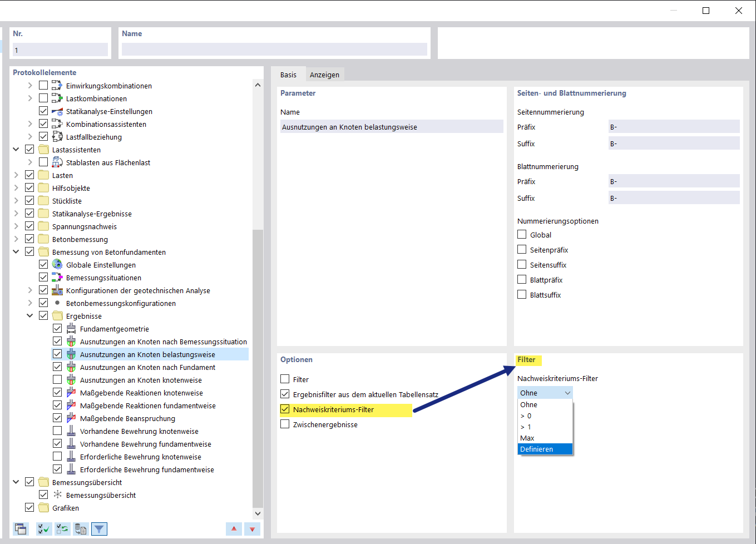Expand the Lasten tree node
The height and width of the screenshot is (544, 756).
tap(16, 175)
